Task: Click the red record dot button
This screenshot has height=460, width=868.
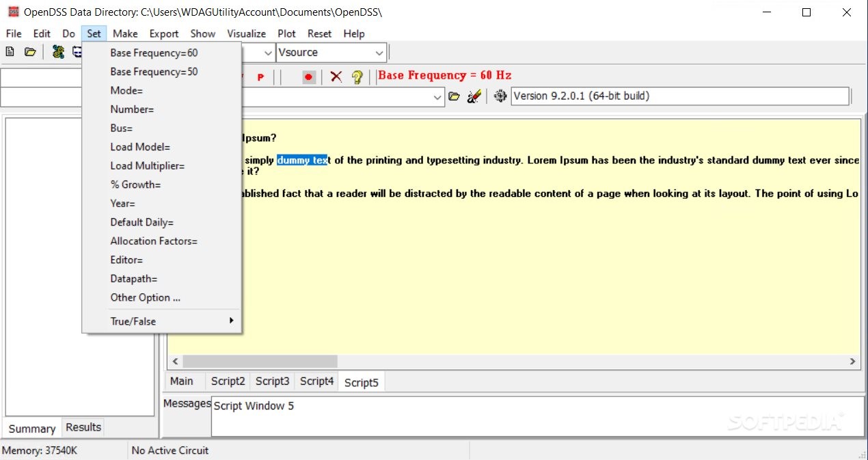Action: coord(309,77)
